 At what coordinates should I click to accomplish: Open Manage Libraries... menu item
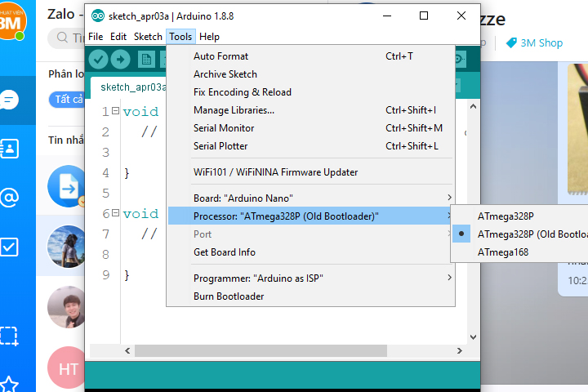(310, 110)
